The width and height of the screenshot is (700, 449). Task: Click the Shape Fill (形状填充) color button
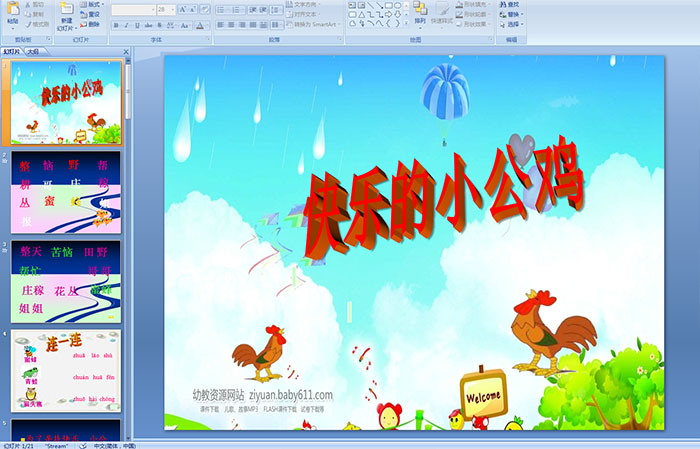473,4
